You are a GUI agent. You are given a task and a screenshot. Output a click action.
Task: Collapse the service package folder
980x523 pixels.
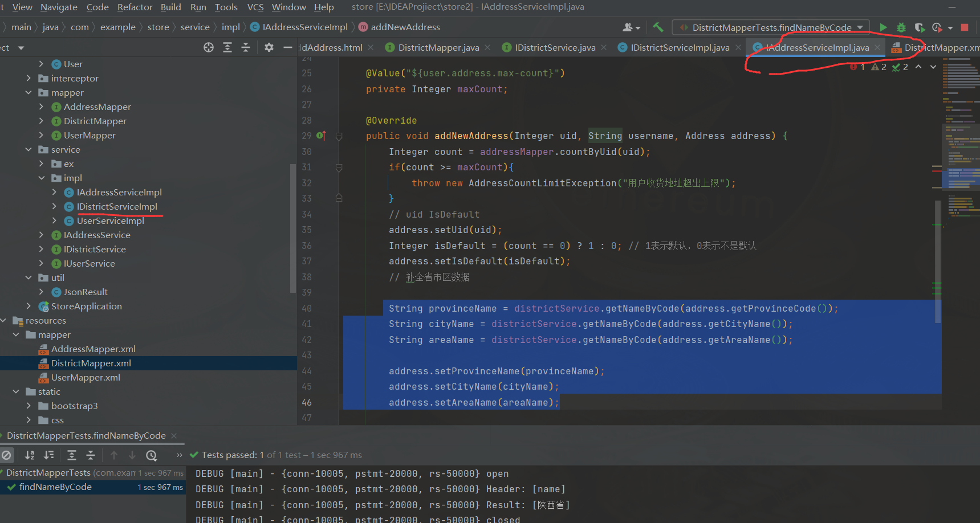29,149
